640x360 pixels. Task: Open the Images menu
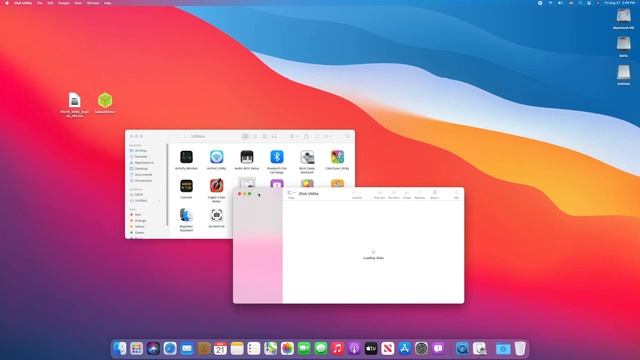64,3
